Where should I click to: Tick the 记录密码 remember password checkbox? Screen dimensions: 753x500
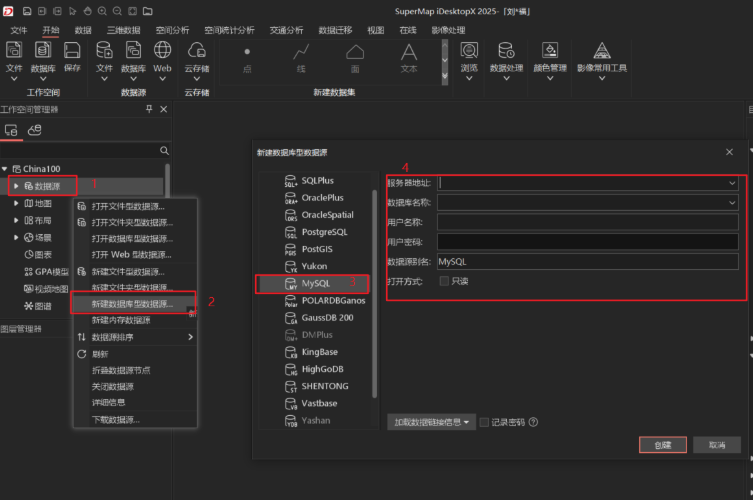(485, 422)
